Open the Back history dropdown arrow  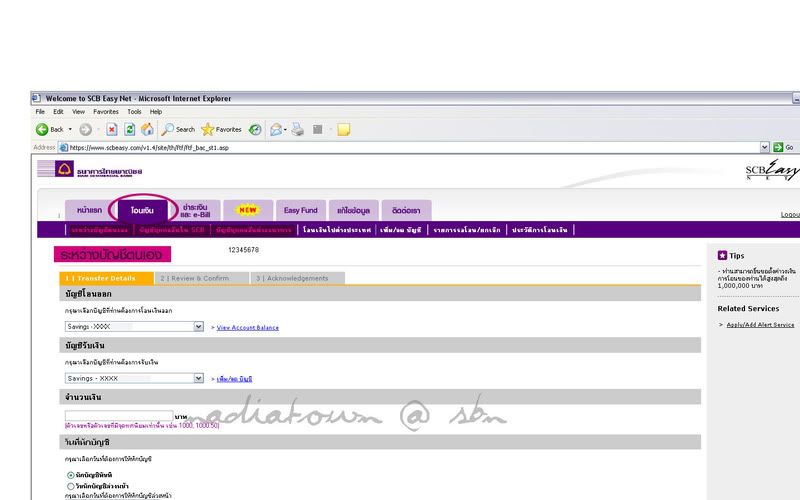tap(70, 130)
